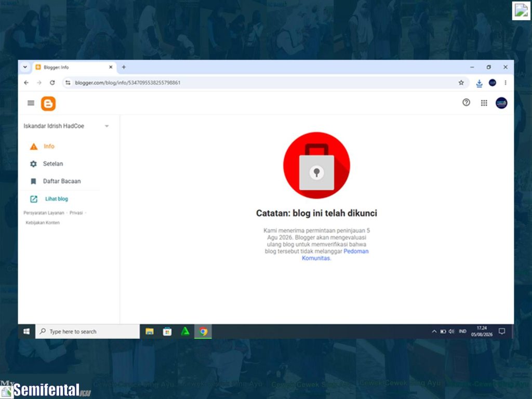
Task: Restore down the Chrome window
Action: [488, 67]
